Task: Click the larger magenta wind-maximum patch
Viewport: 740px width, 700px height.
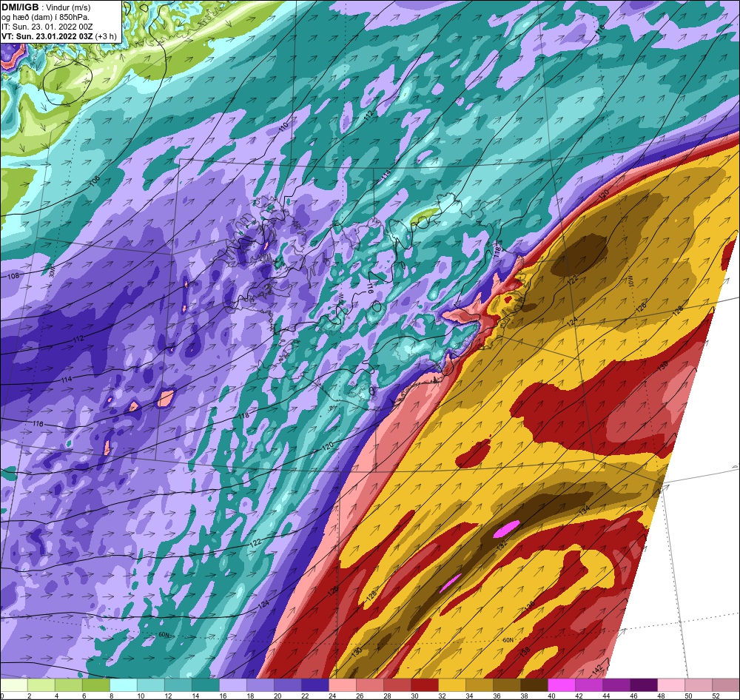Action: (506, 528)
